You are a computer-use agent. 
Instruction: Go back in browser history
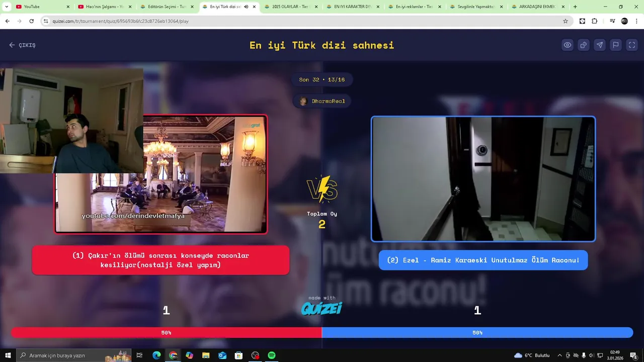point(7,21)
